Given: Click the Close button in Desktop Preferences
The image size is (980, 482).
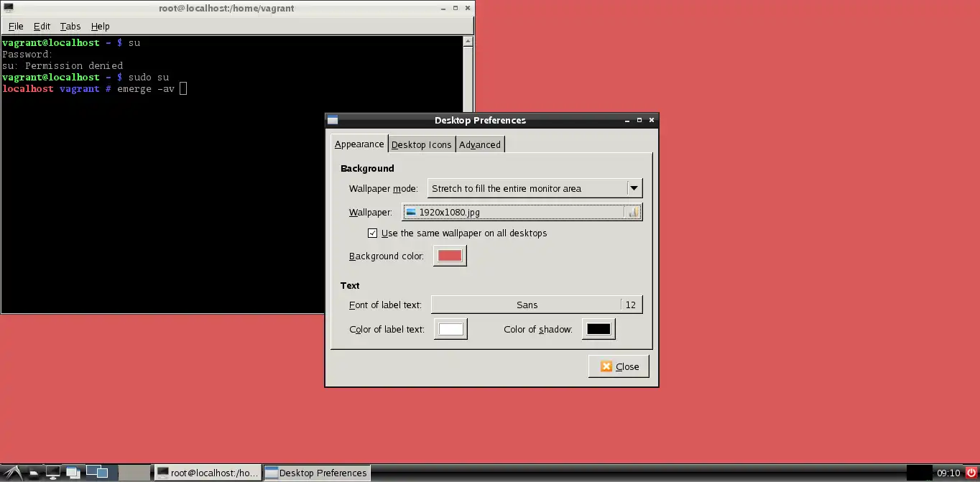Looking at the screenshot, I should point(619,366).
